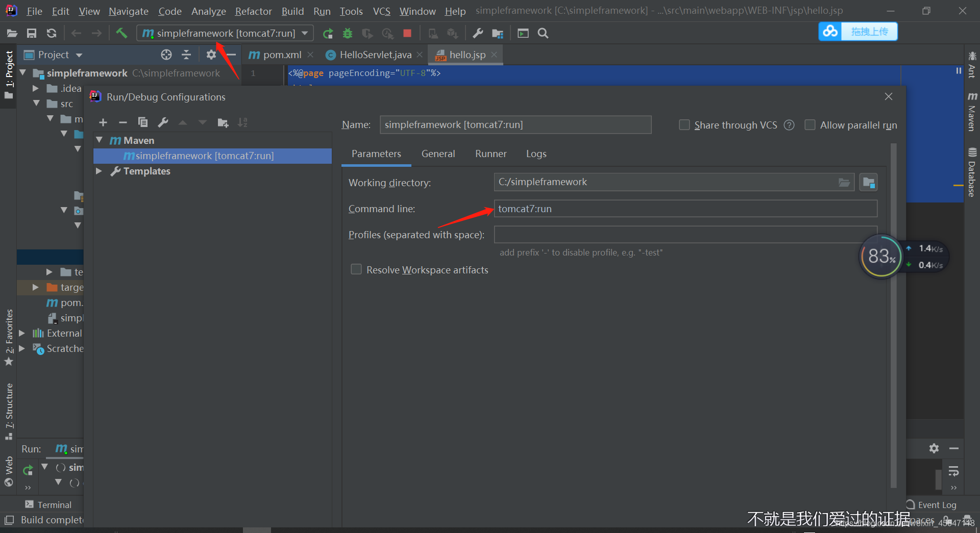Stop the running process red square
Viewport: 980px width, 533px height.
pyautogui.click(x=407, y=33)
